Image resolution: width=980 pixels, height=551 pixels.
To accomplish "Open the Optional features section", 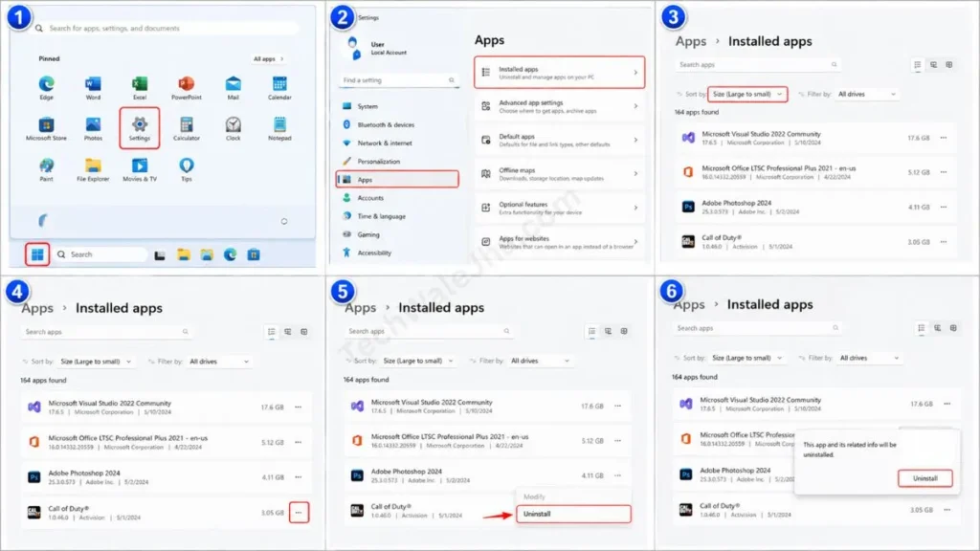I will coord(559,208).
